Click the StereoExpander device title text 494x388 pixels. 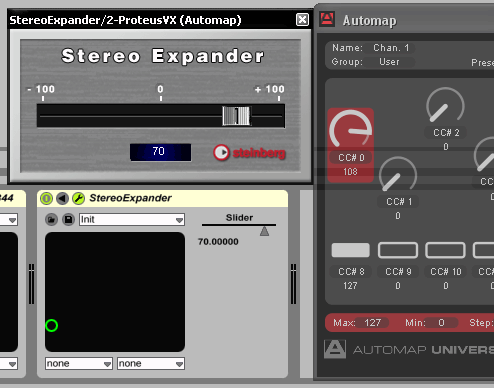tap(130, 198)
